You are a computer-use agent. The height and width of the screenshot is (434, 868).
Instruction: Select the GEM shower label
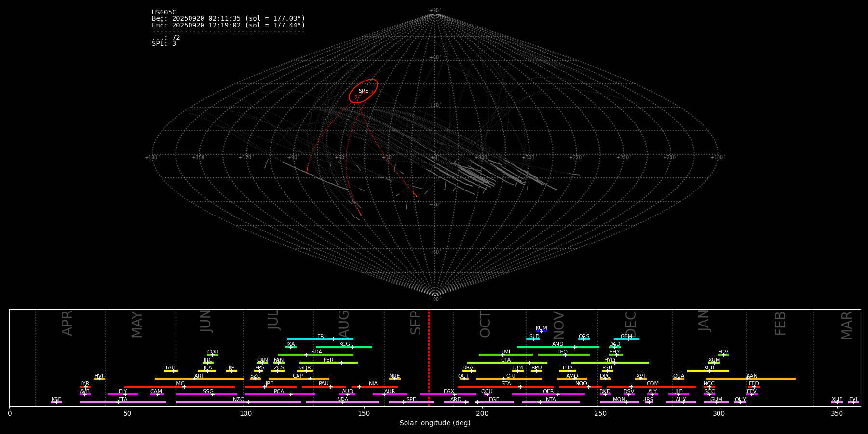(626, 337)
